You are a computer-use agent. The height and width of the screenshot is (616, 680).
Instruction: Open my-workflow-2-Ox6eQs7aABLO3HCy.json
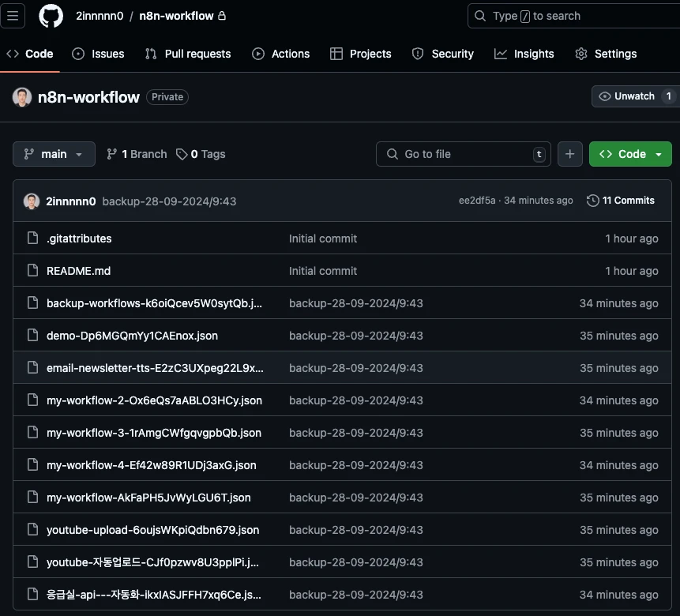tap(154, 400)
